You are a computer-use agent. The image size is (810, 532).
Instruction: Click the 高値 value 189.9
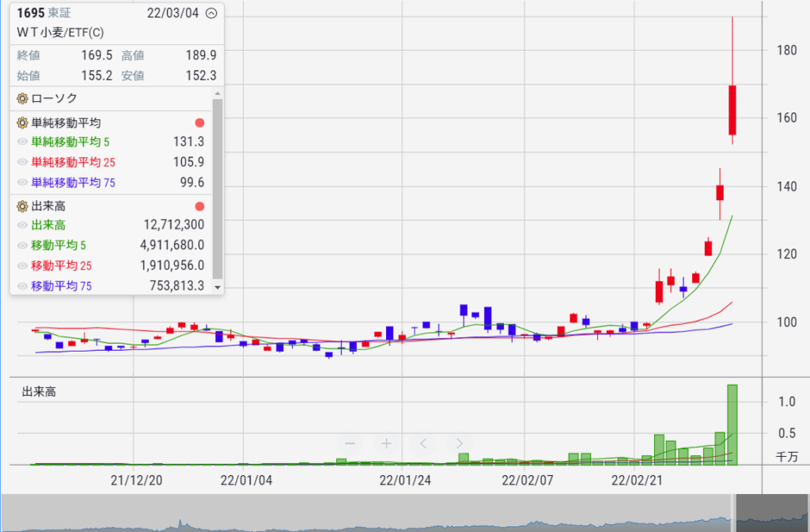point(201,55)
